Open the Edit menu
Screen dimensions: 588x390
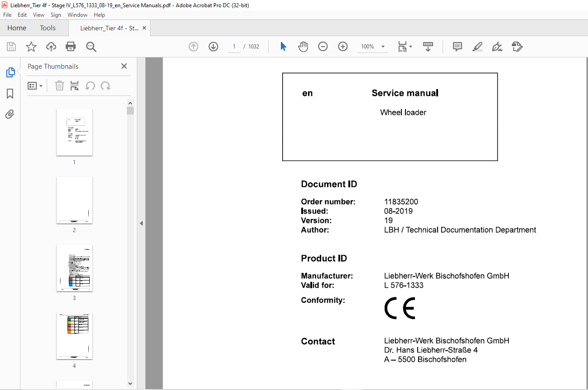click(x=22, y=15)
